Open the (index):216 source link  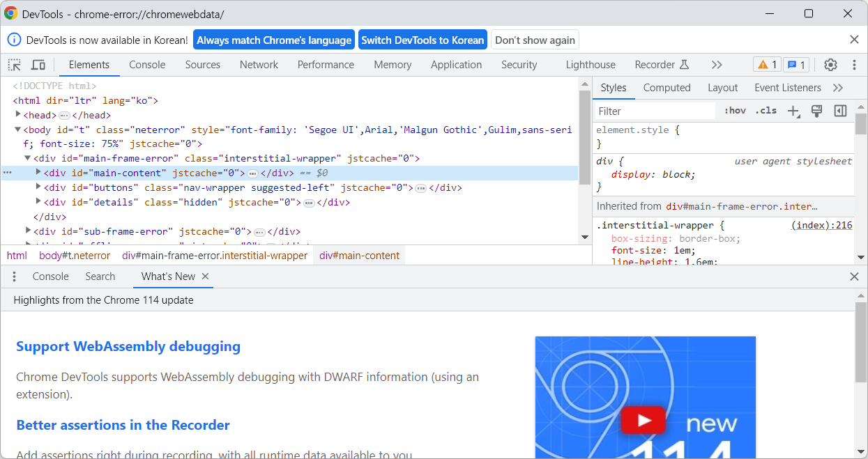point(822,225)
